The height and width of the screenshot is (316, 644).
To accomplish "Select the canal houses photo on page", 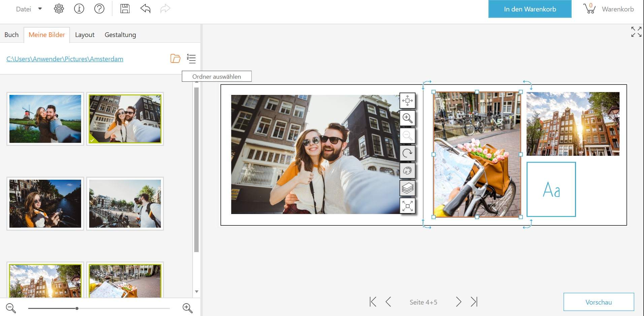I will (x=573, y=124).
